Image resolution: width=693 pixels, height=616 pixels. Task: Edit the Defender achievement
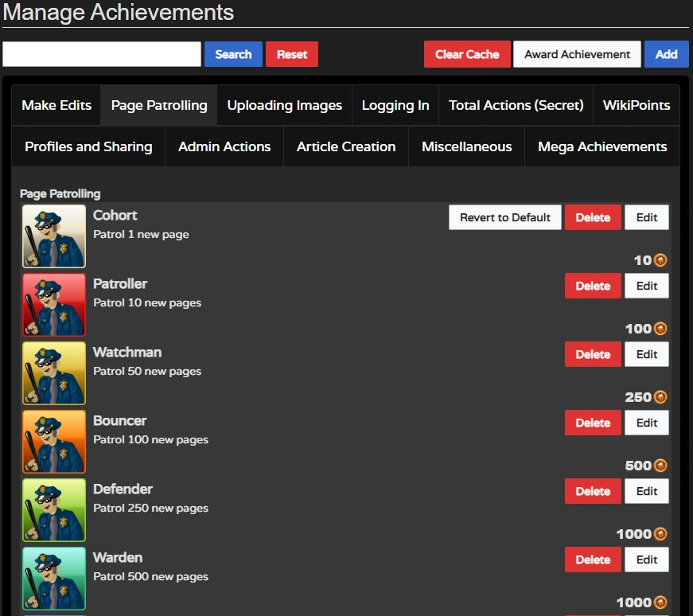pos(647,491)
